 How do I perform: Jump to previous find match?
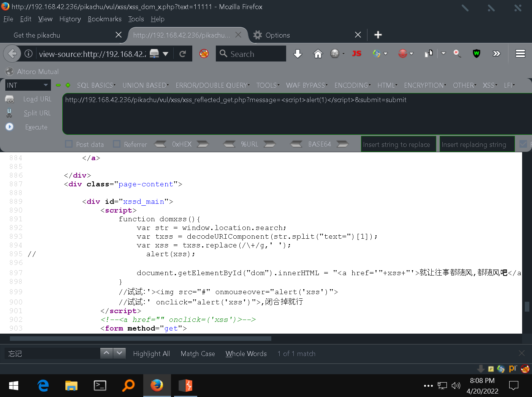[x=106, y=353]
